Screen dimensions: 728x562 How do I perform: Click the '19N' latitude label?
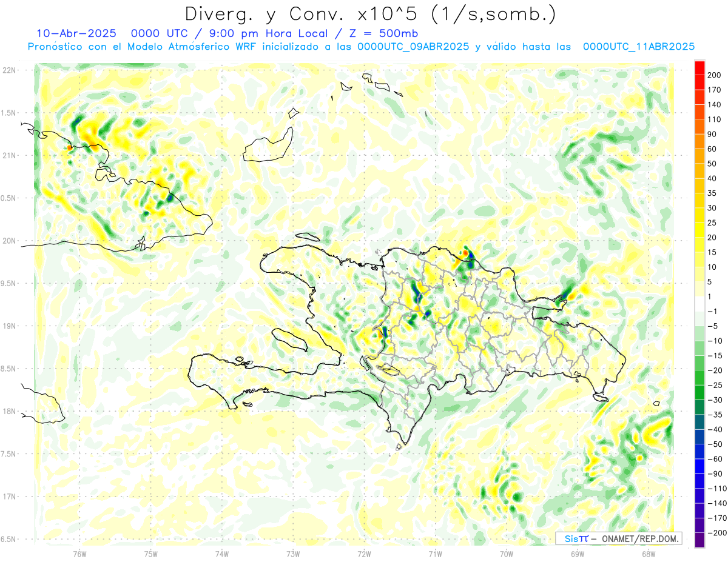[9, 326]
